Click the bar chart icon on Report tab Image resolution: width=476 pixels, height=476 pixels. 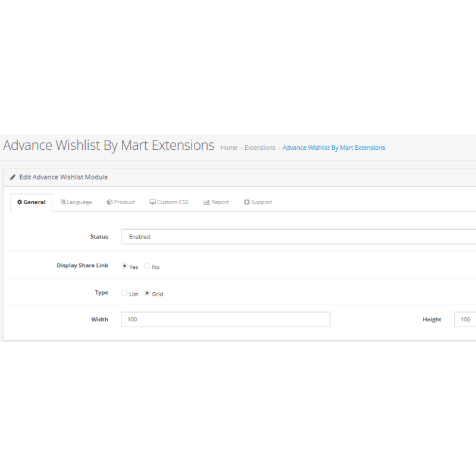[x=206, y=202]
